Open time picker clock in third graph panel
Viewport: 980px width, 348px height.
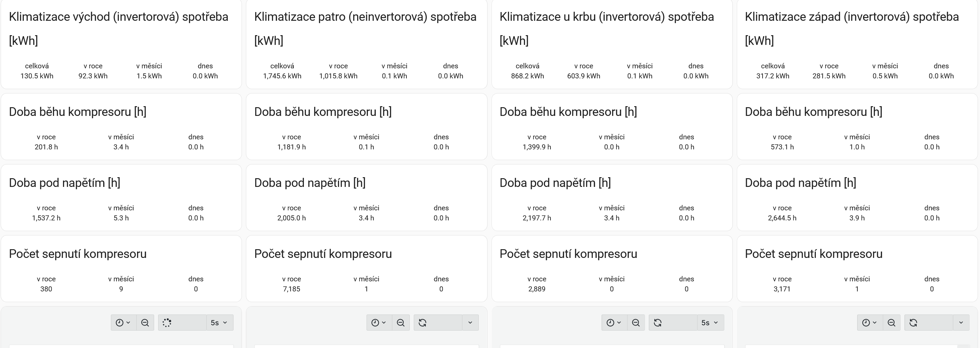click(614, 323)
